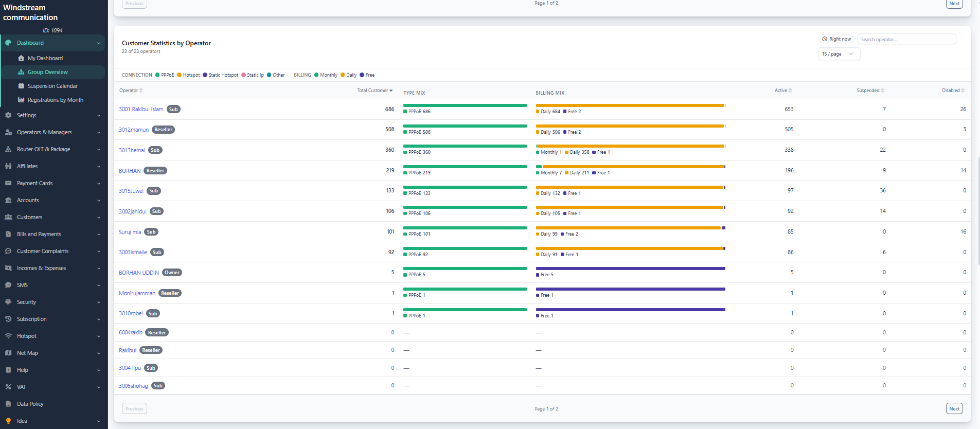Screen dimensions: 980x429
Task: Toggle the Monthly billing legend filter
Action: (326, 75)
